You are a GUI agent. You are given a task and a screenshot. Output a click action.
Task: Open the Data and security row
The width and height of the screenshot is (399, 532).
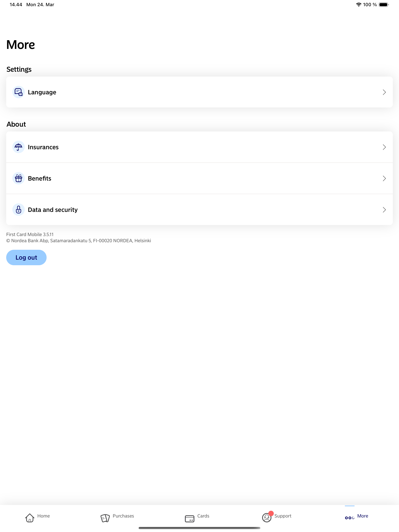[144, 210]
